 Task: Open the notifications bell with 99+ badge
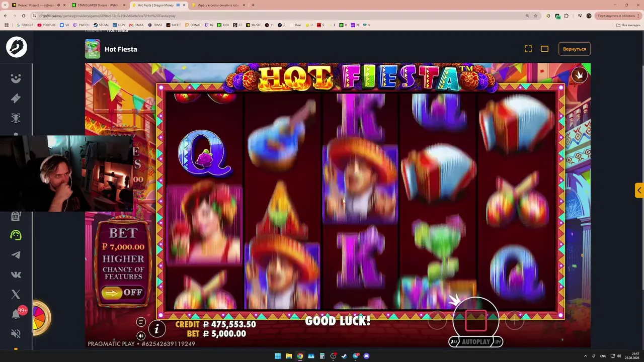coord(17,313)
